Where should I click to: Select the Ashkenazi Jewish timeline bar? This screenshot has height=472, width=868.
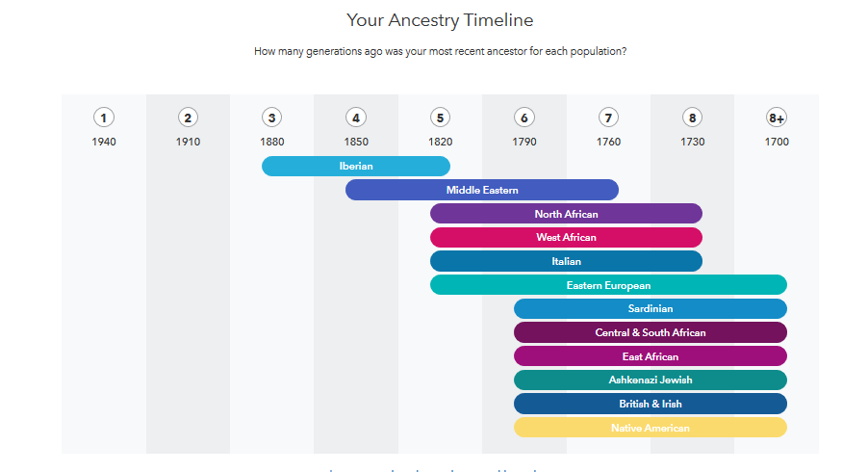(x=651, y=380)
